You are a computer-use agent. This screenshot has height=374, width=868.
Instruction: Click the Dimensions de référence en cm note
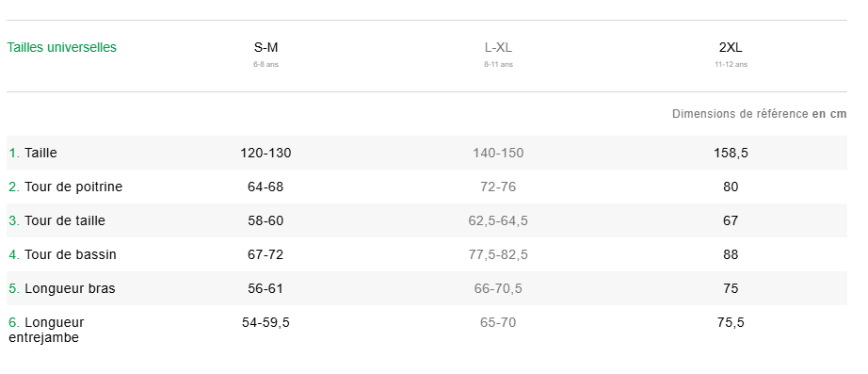click(760, 114)
